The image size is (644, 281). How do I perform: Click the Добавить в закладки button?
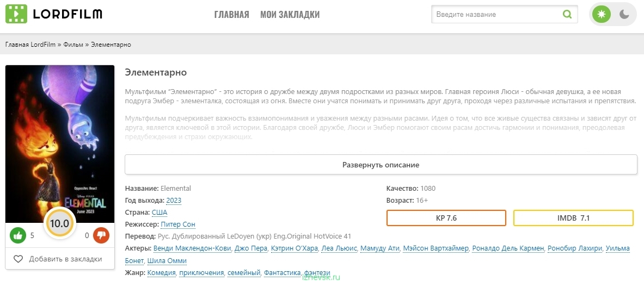(x=59, y=259)
